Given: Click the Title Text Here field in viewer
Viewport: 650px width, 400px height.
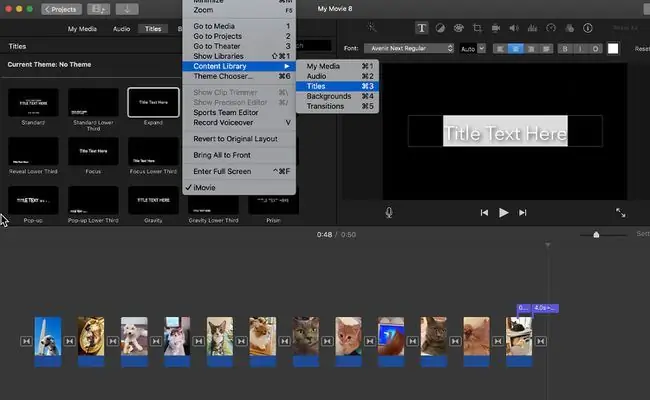Looking at the screenshot, I should [x=505, y=131].
